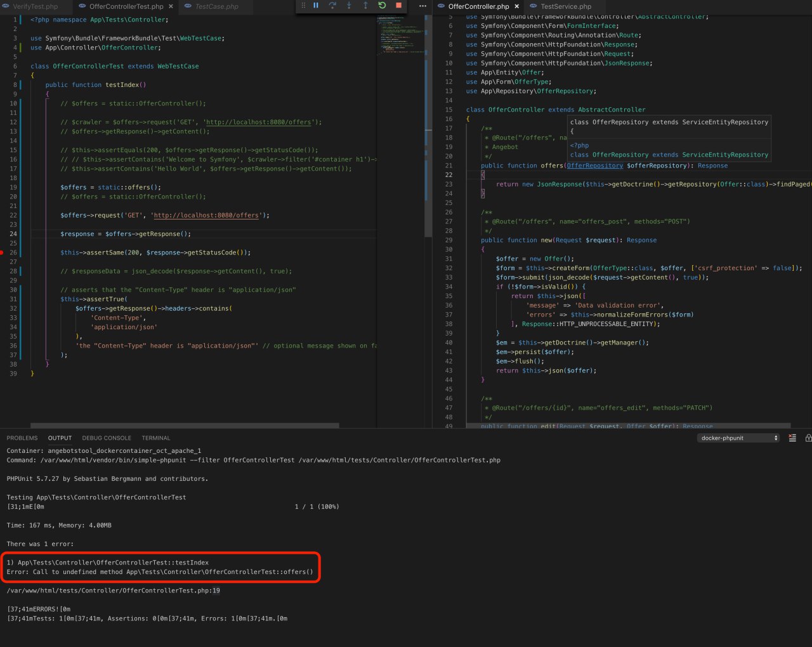Viewport: 812px width, 647px height.
Task: Click 'Testing App\Tests\Controller\OfferControllerTest' output line
Action: point(96,497)
